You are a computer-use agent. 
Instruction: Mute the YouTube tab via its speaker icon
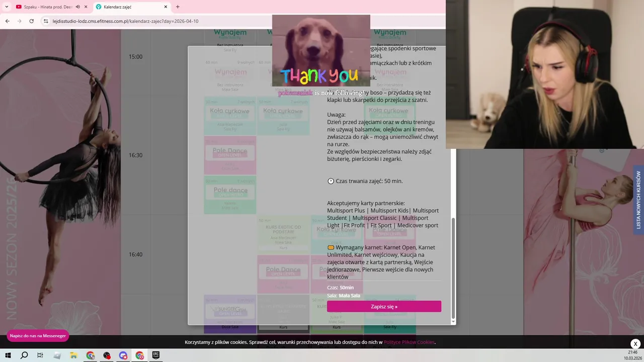(77, 7)
